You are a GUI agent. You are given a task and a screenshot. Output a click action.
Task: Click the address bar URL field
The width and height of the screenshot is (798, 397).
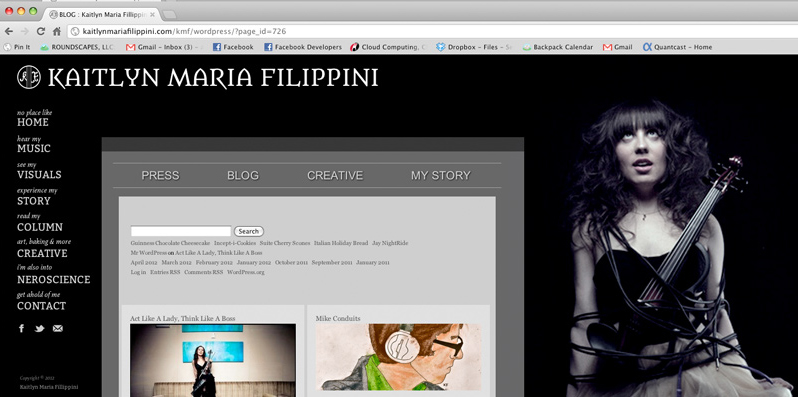pos(433,31)
